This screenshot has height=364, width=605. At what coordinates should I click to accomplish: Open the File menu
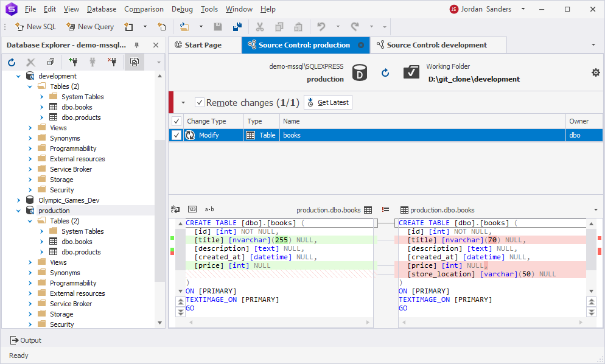click(x=30, y=9)
